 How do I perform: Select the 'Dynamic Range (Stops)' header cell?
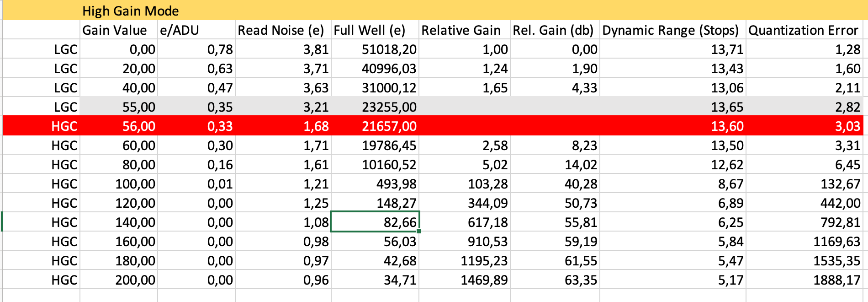coord(673,30)
